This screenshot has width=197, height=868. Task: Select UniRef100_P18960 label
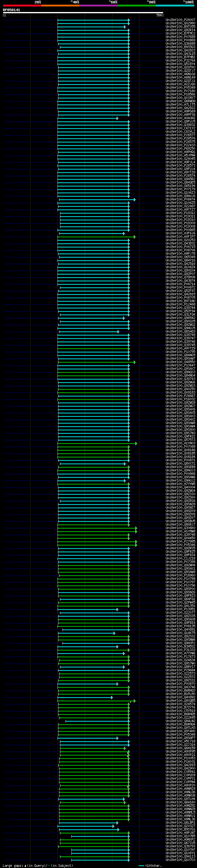coord(180,575)
